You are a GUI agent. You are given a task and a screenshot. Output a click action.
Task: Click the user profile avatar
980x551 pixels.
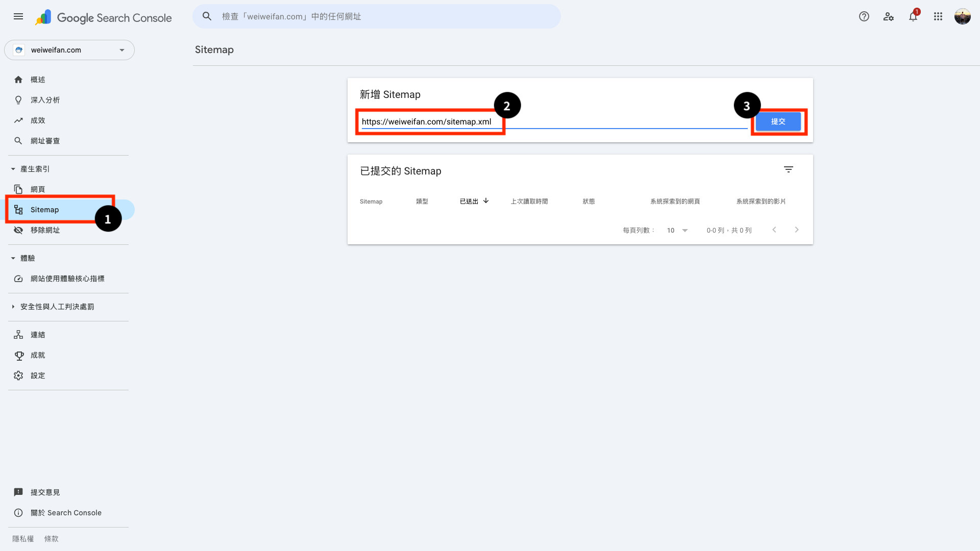[x=962, y=16]
